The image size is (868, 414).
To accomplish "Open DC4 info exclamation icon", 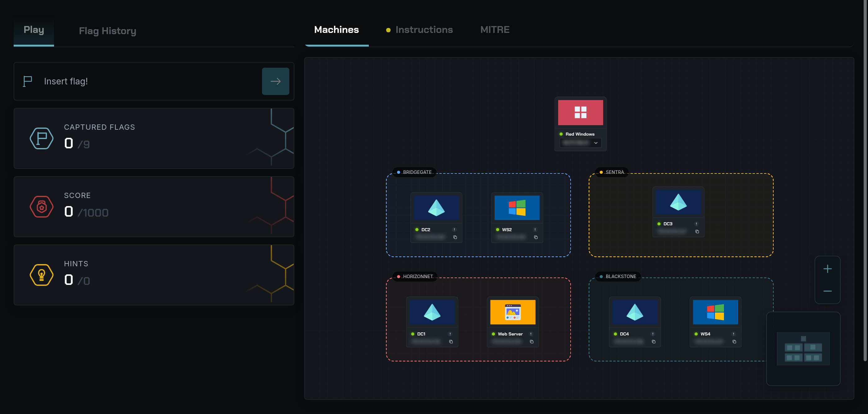I will (653, 334).
